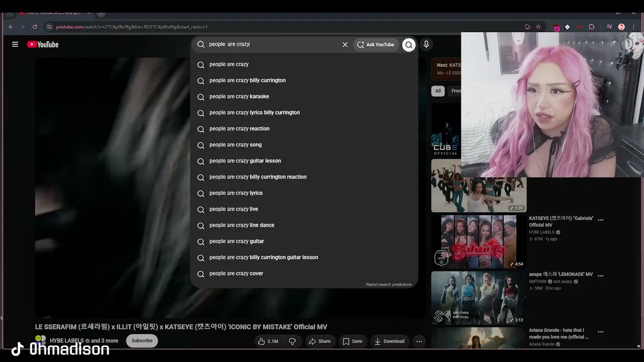Open the aespa 'LEMONADE' MV title
644x362 pixels.
561,275
